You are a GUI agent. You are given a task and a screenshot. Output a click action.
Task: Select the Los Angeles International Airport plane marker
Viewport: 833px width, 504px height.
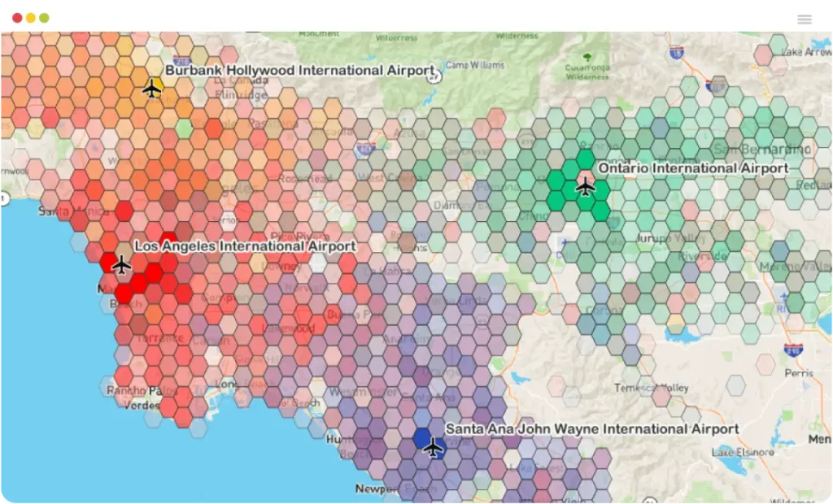(121, 265)
